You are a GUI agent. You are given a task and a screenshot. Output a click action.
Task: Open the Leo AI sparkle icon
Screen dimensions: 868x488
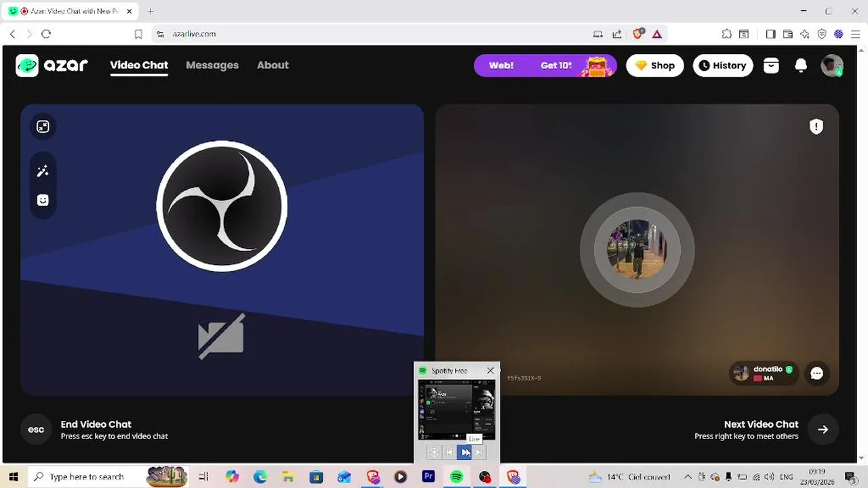tap(805, 34)
